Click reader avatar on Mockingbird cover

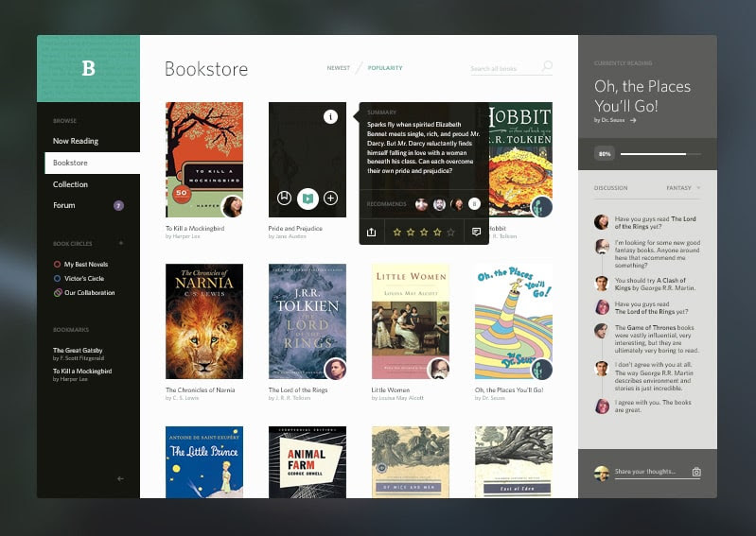(232, 206)
